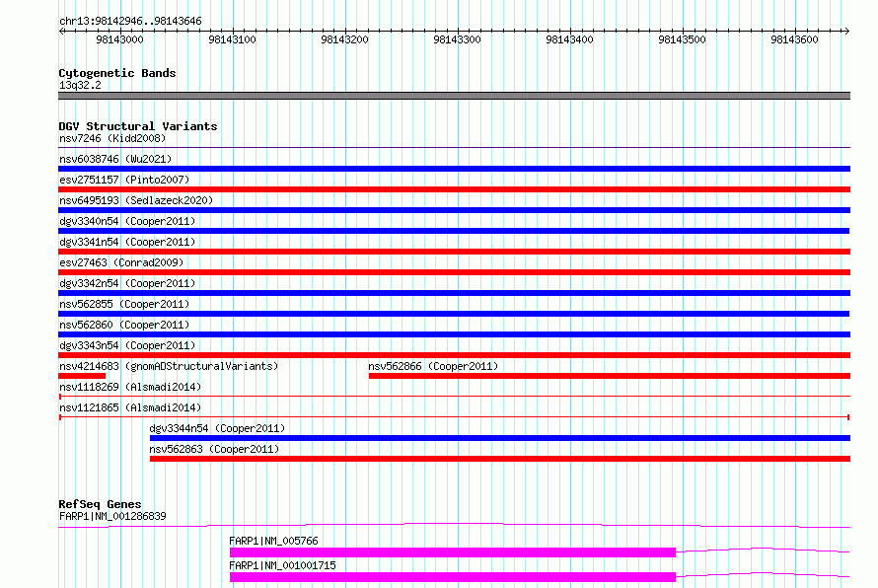Click red bar of dgv3341n54
878x588 pixels.
(454, 252)
